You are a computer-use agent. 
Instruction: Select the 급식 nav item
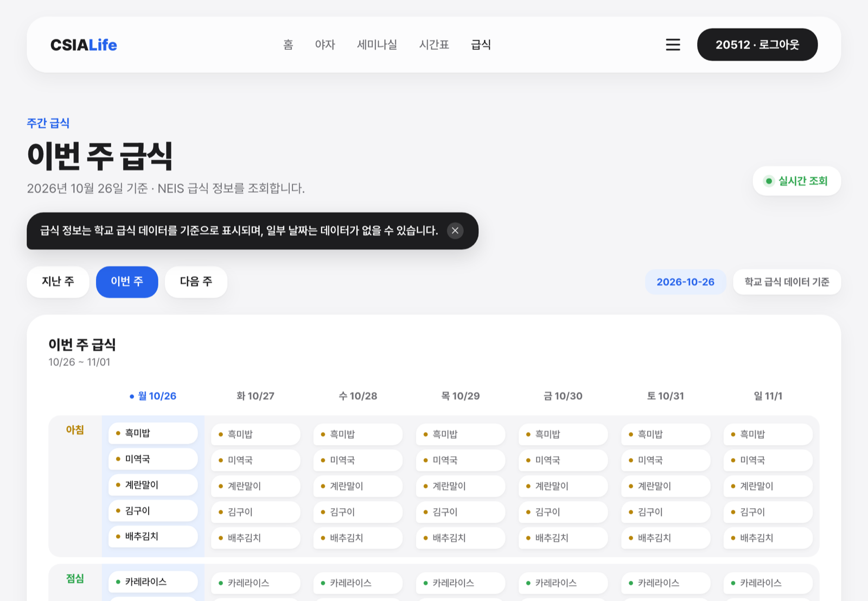coord(481,45)
